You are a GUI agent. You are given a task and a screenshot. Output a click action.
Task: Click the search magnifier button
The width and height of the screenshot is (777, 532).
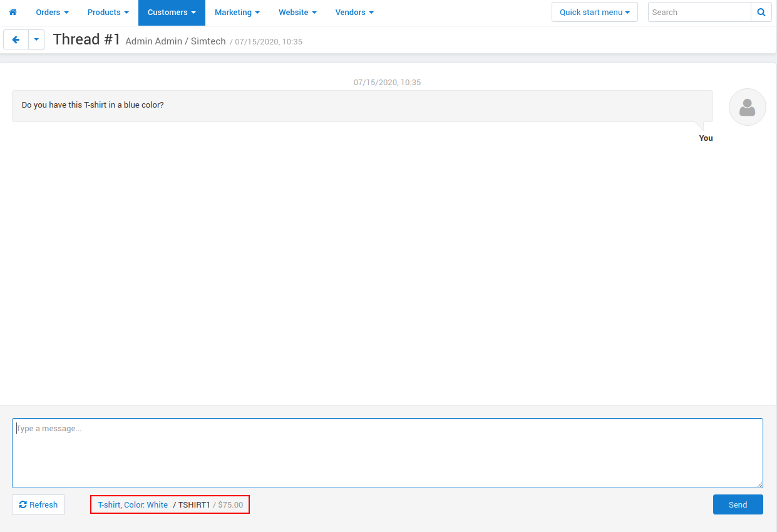coord(761,12)
